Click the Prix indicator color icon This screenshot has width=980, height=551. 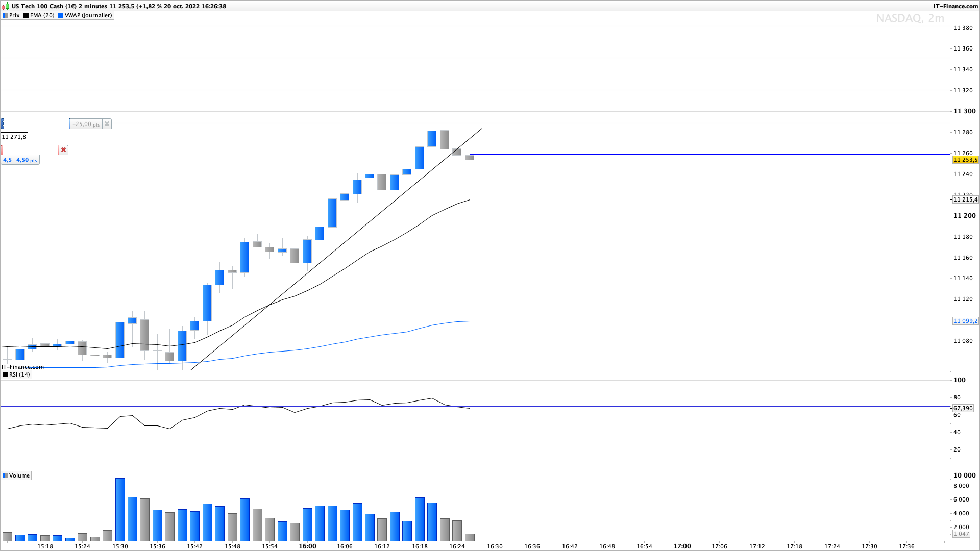click(5, 16)
